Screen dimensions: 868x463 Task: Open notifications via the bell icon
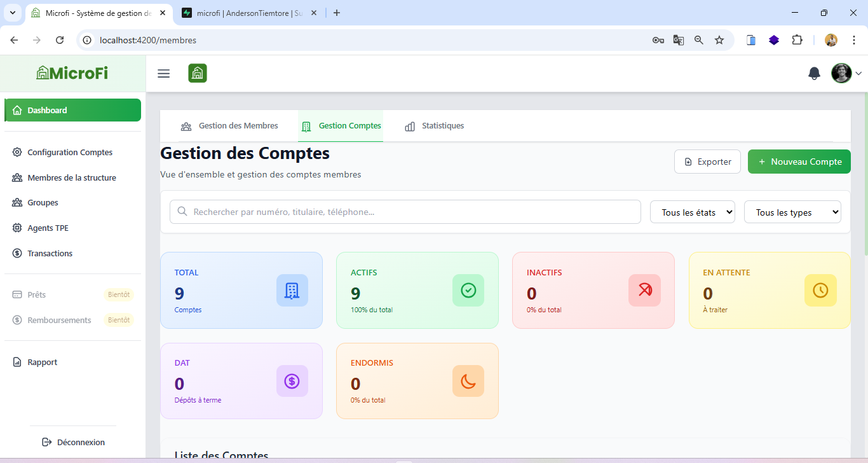point(814,73)
